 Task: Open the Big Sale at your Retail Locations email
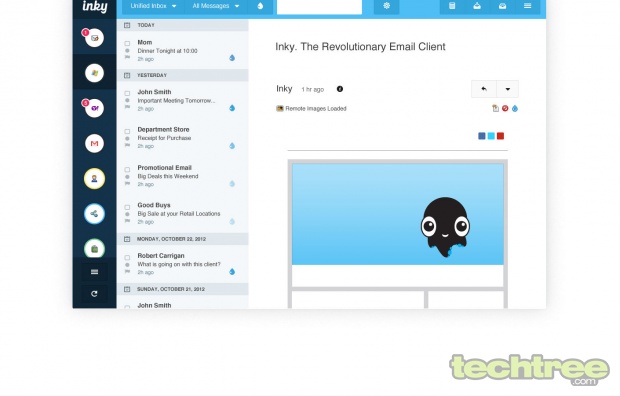[183, 214]
